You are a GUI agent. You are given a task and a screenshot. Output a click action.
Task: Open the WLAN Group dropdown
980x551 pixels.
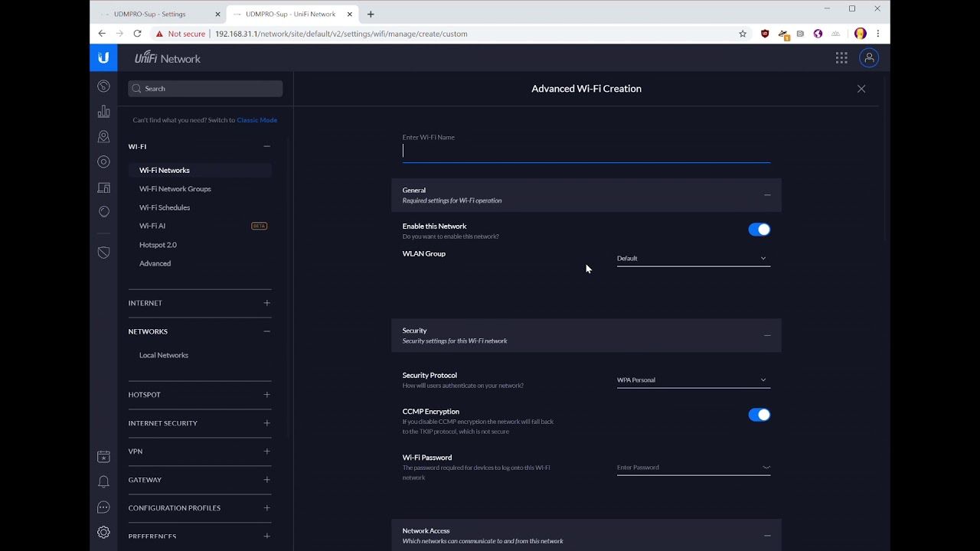693,259
